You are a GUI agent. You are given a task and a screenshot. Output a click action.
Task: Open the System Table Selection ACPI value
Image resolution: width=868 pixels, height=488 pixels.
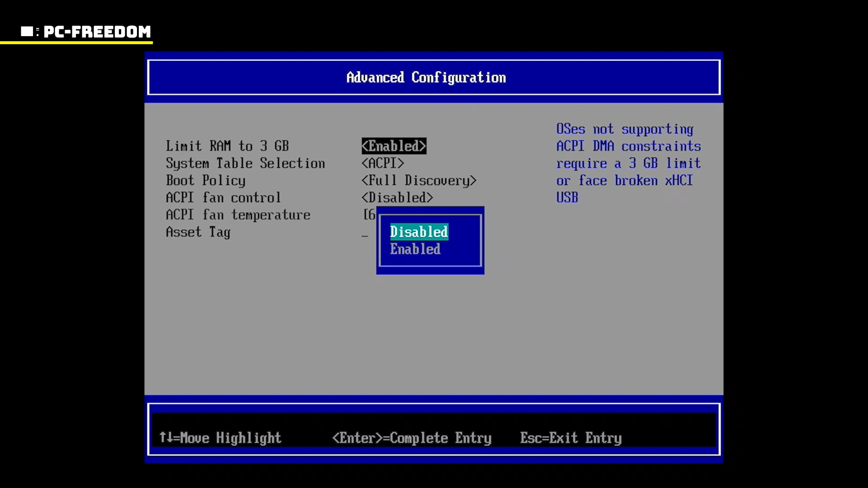382,163
